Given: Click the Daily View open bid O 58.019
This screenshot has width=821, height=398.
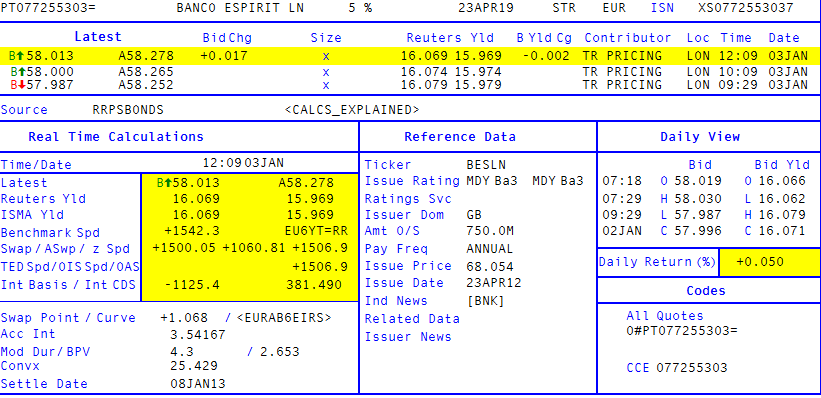Looking at the screenshot, I should coord(691,181).
